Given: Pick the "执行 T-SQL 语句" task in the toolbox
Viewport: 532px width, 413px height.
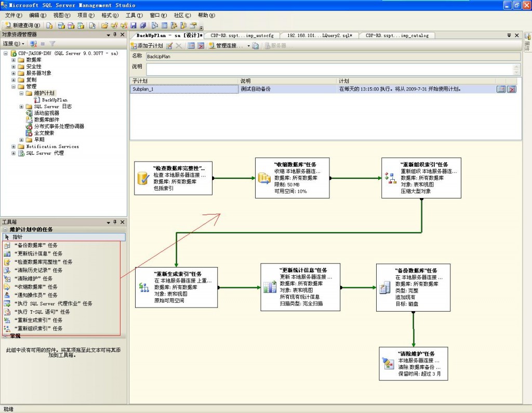Looking at the screenshot, I should click(42, 312).
